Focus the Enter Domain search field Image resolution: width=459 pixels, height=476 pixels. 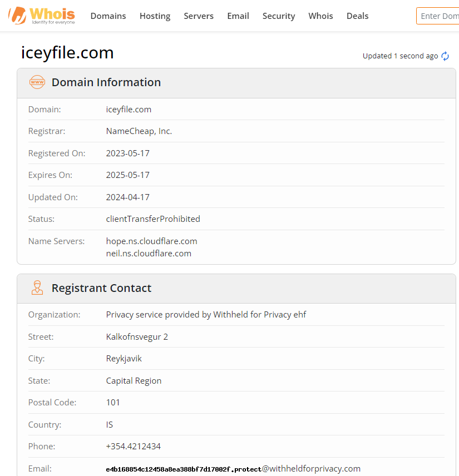coord(438,16)
